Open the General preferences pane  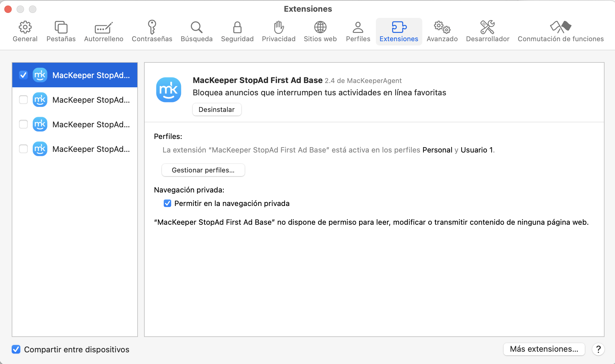[x=25, y=31]
